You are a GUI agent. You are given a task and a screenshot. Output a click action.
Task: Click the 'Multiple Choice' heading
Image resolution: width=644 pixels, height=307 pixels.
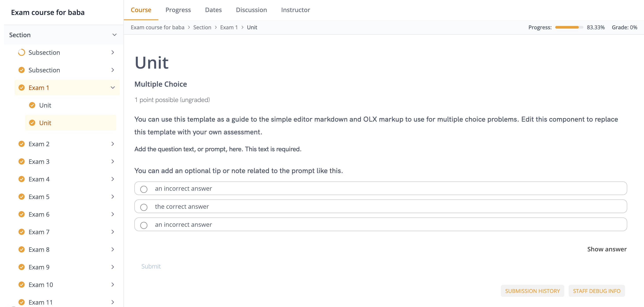[161, 84]
